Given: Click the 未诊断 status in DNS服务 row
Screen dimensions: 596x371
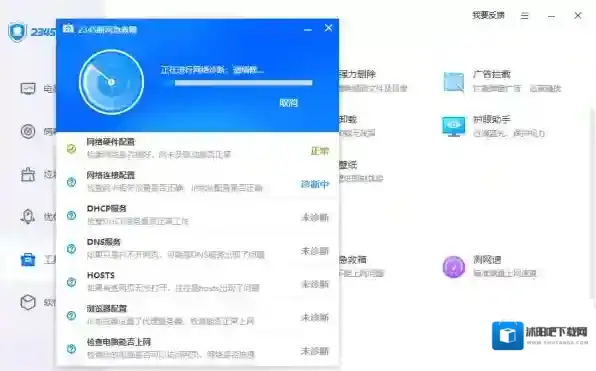Looking at the screenshot, I should (x=315, y=251).
